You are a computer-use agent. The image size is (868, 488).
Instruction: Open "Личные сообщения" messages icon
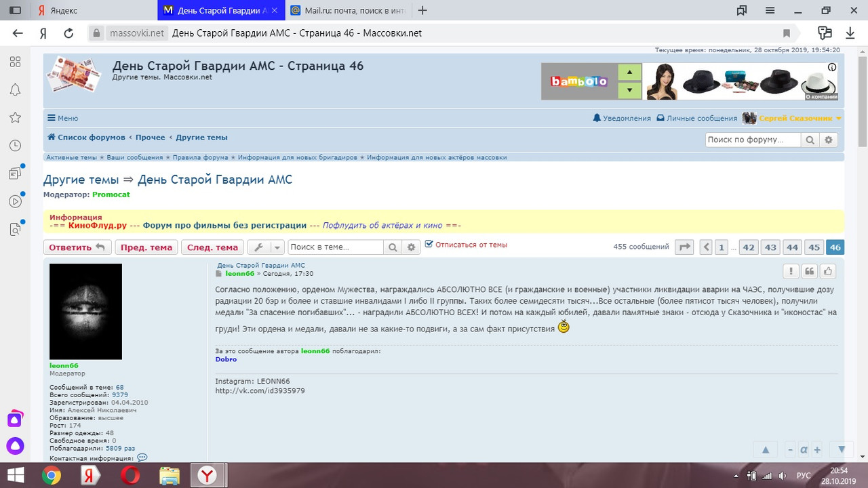(x=660, y=117)
